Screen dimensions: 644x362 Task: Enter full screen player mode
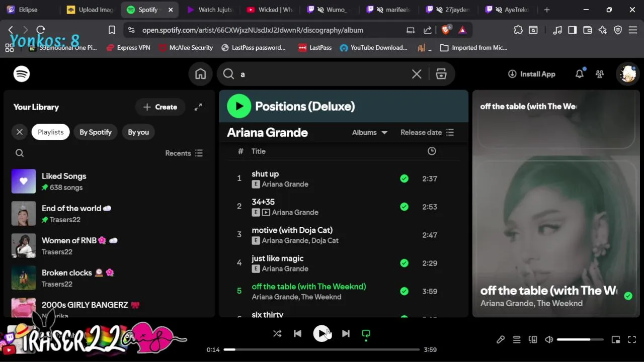click(x=632, y=340)
